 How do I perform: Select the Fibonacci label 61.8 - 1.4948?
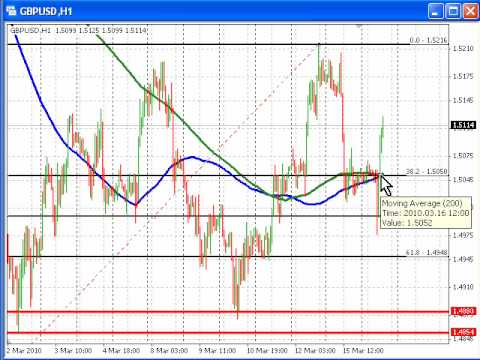(x=426, y=253)
